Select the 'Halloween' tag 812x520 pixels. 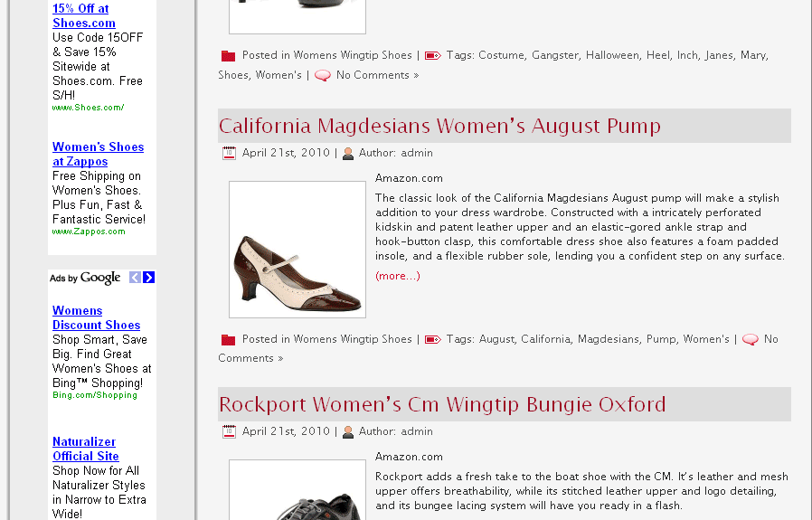tap(612, 55)
